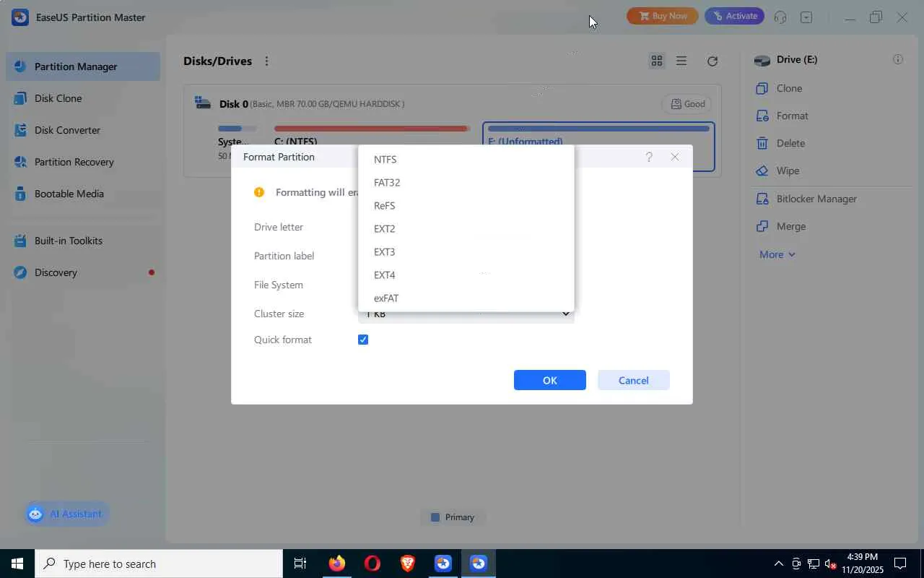Pick ReFS in the dropdown list
Screen dimensions: 924x578
[466, 206]
